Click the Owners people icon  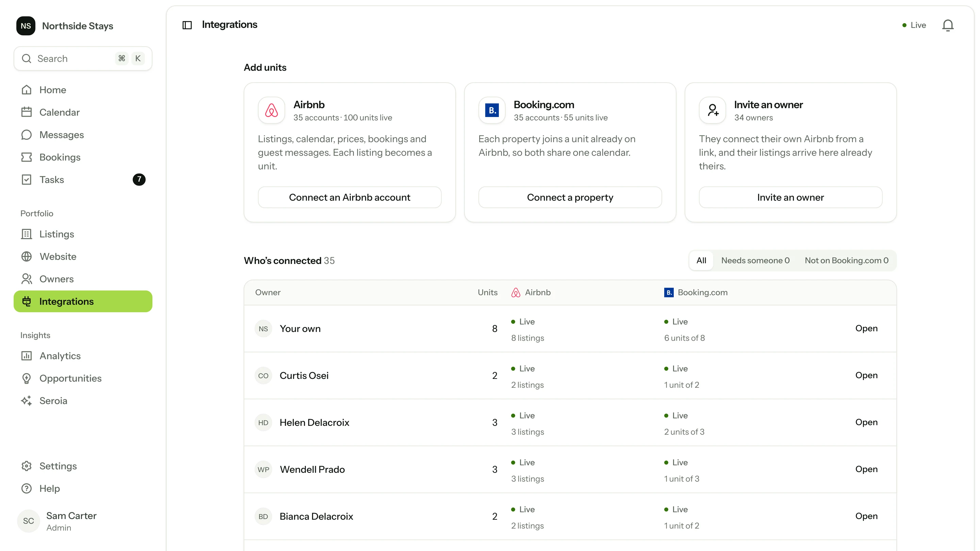(x=26, y=279)
